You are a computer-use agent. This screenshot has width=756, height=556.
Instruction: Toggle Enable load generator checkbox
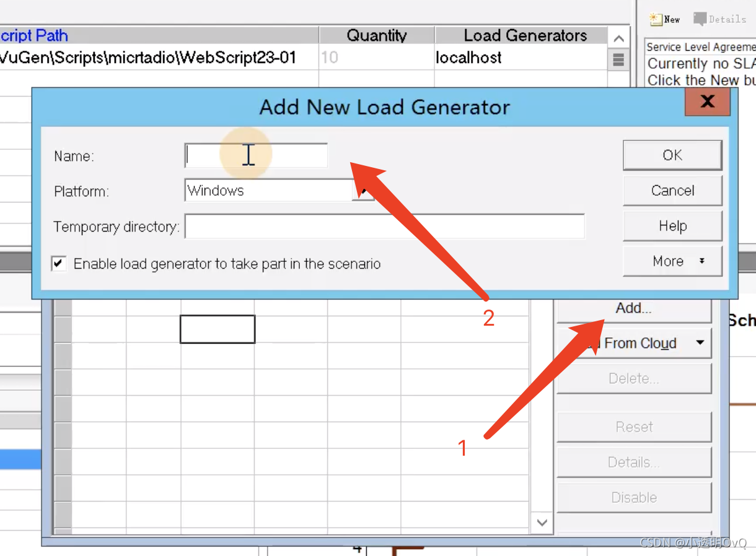[59, 264]
